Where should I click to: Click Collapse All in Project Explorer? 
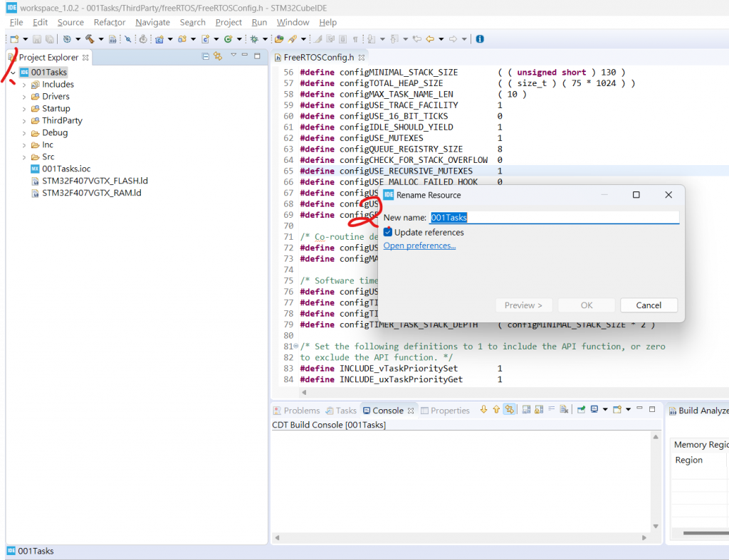[206, 56]
